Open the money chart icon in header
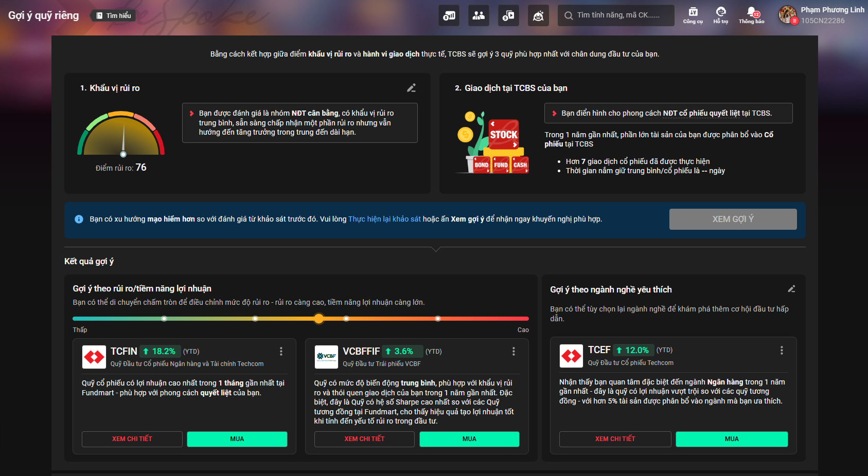The image size is (868, 476). click(x=449, y=15)
